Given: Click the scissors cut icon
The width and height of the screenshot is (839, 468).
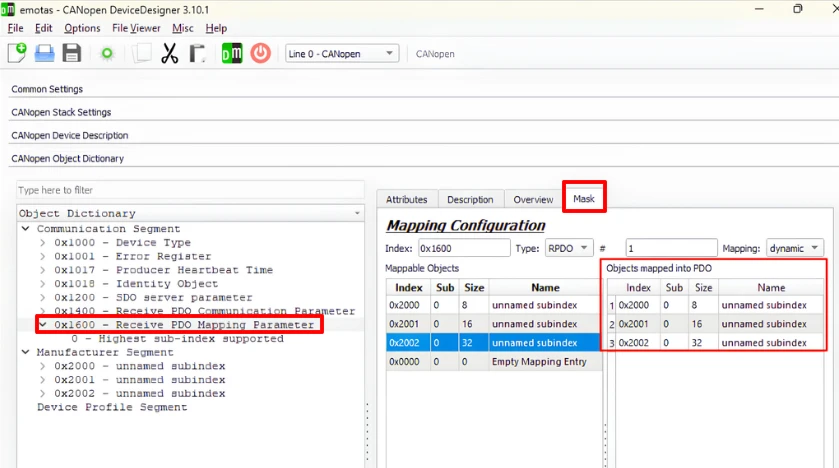Looking at the screenshot, I should click(x=170, y=53).
